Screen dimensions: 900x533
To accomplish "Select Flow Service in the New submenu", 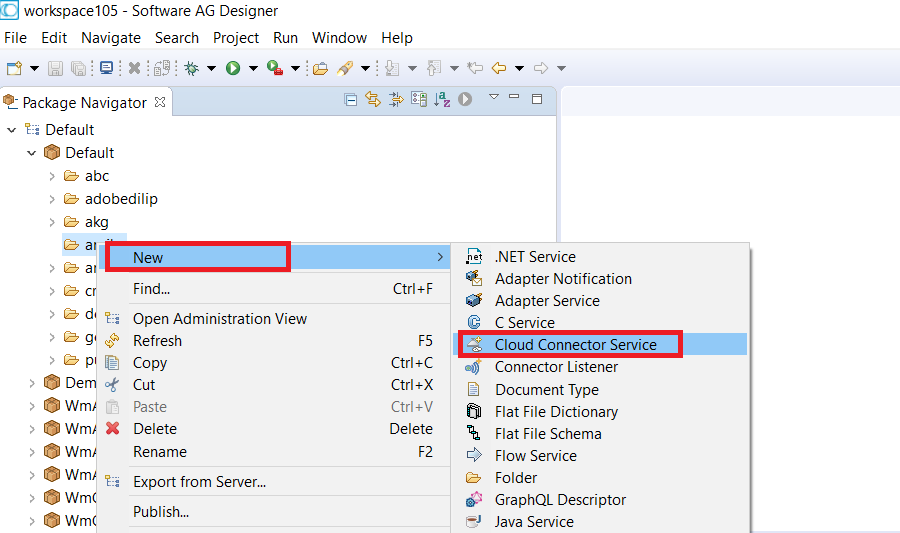I will tap(600, 456).
